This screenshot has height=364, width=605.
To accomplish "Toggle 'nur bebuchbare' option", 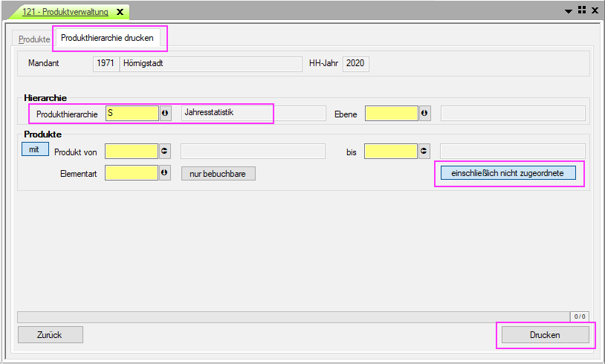I will pos(218,174).
